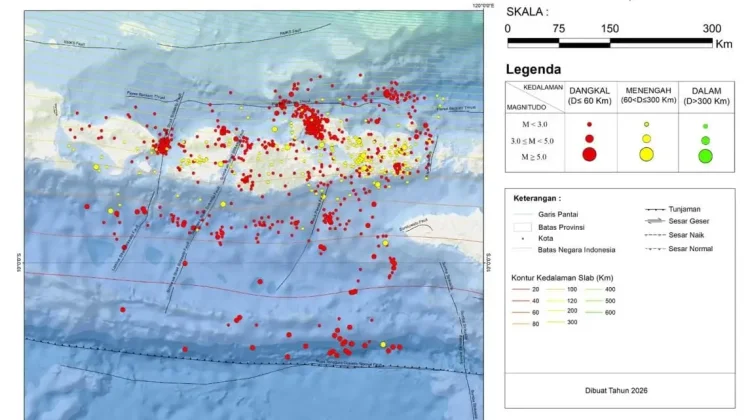Click the 20 km slab contour line swatch
This screenshot has height=420, width=750.
(520, 289)
